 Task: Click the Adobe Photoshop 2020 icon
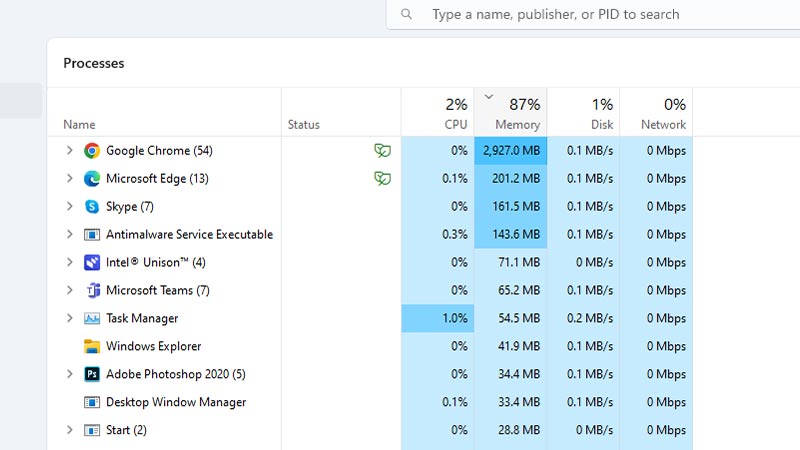pyautogui.click(x=92, y=374)
